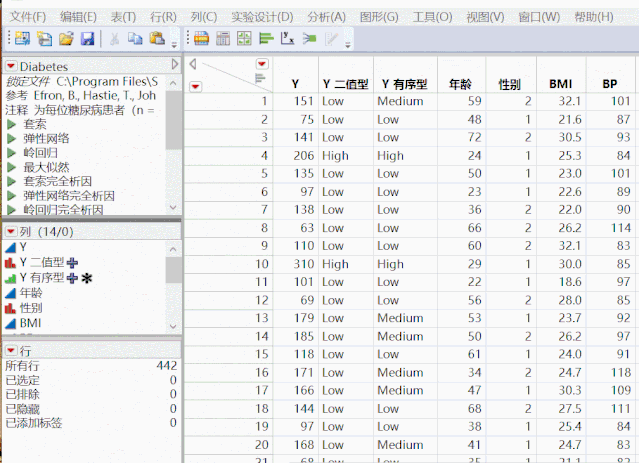Open the 帮助(H) menu
Viewport: 639px width, 463px height.
click(594, 17)
